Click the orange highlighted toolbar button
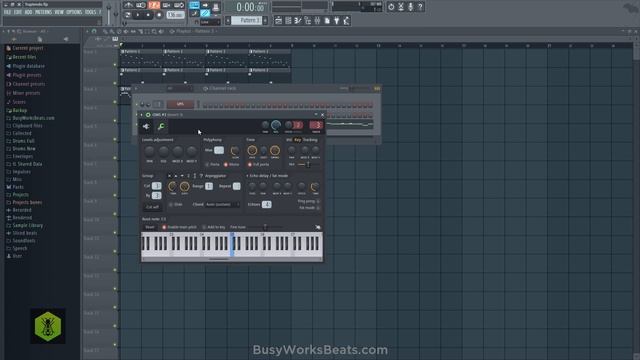This screenshot has width=640, height=360. click(154, 5)
